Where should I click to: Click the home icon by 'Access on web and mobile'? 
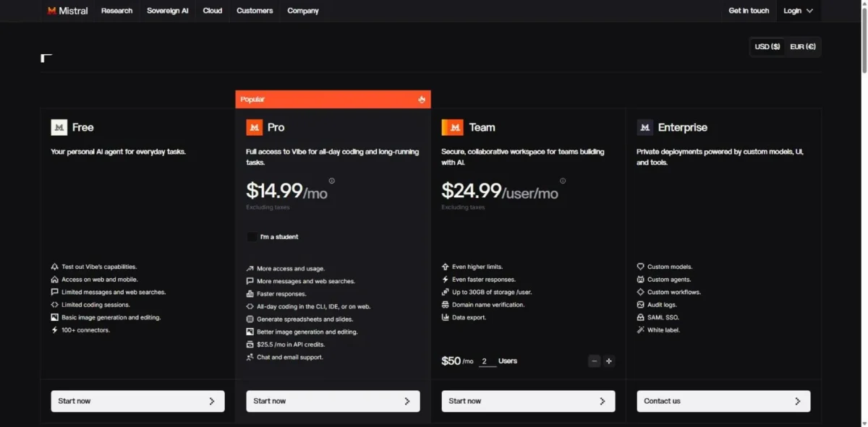(x=55, y=280)
